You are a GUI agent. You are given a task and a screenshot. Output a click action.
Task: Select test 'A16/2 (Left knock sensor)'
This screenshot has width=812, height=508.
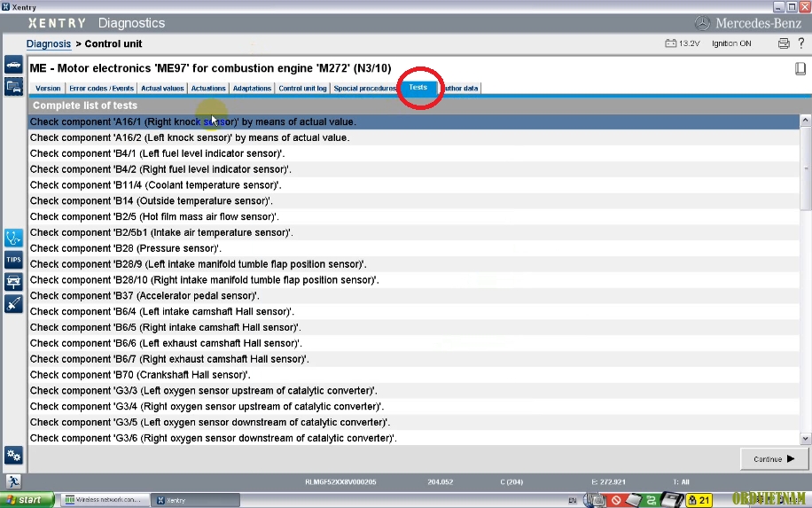414,137
